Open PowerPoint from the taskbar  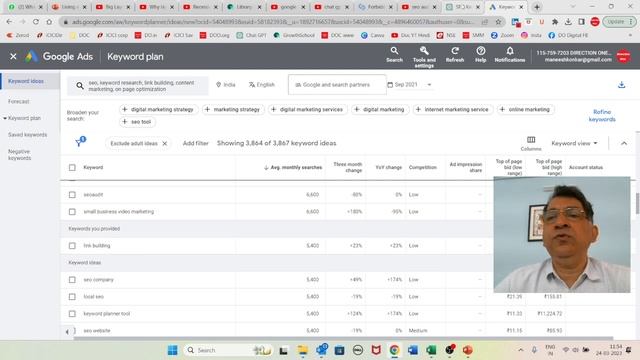click(468, 350)
